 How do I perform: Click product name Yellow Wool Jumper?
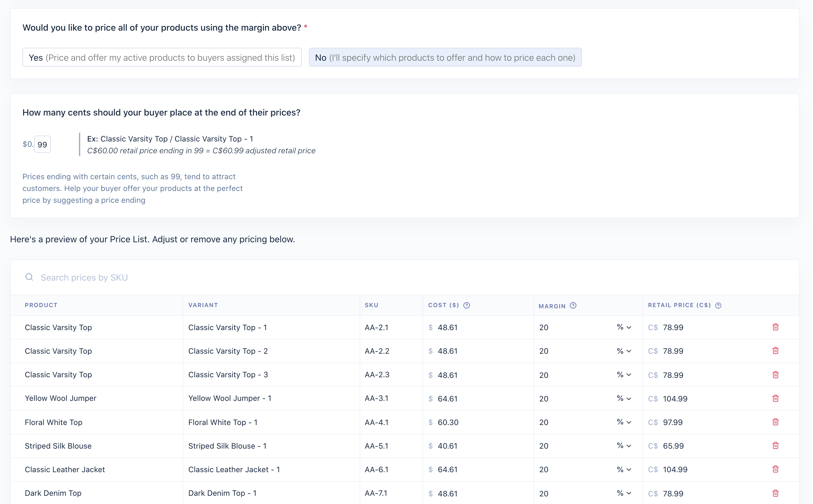[60, 398]
